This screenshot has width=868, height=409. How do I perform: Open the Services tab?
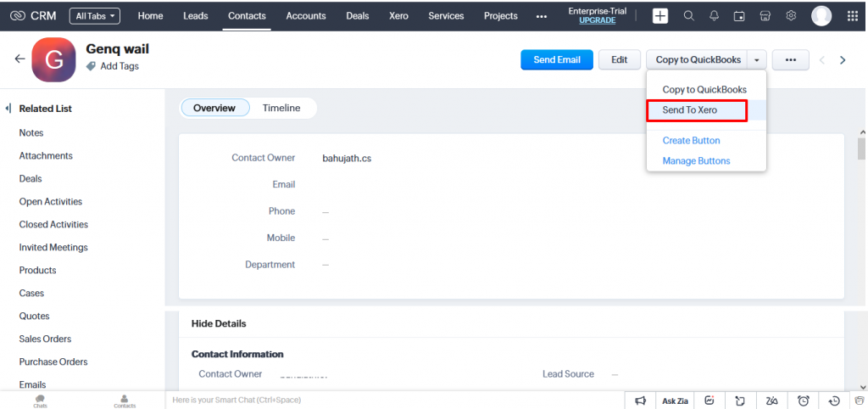point(446,16)
